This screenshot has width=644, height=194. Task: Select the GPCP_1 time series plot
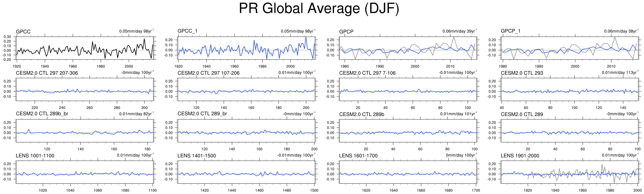pyautogui.click(x=570, y=48)
